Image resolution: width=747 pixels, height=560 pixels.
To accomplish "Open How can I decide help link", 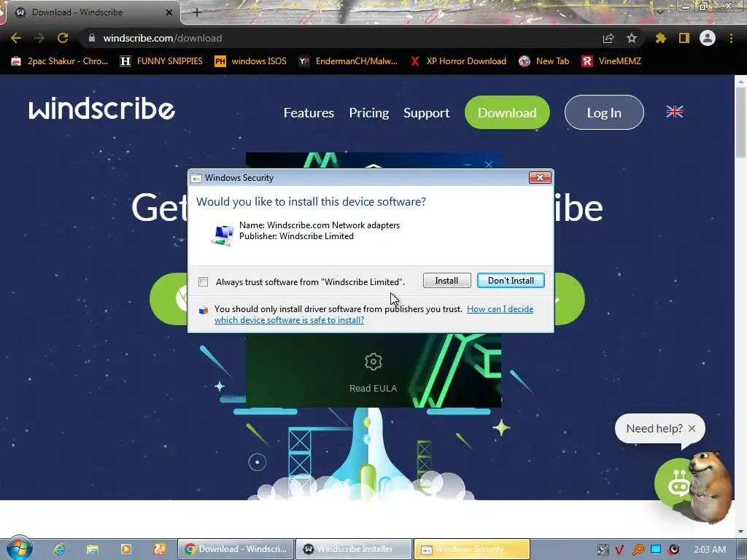I will tap(374, 314).
